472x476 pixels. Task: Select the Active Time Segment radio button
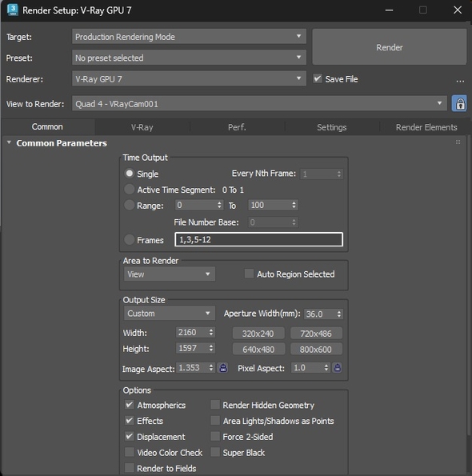coord(130,190)
